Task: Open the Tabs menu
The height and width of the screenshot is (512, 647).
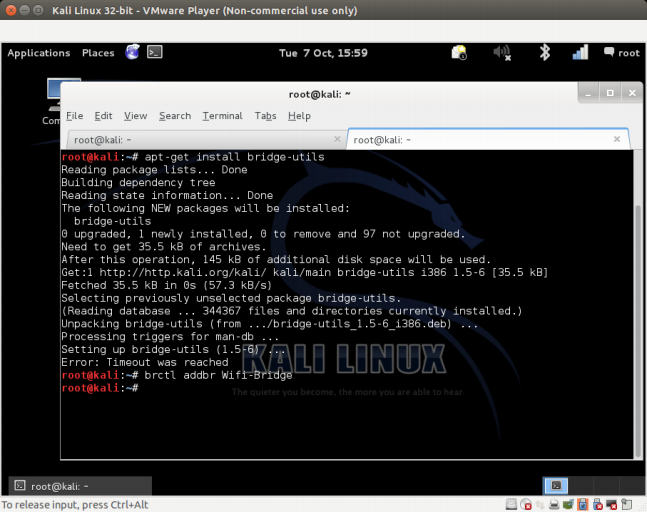Action: pos(265,116)
